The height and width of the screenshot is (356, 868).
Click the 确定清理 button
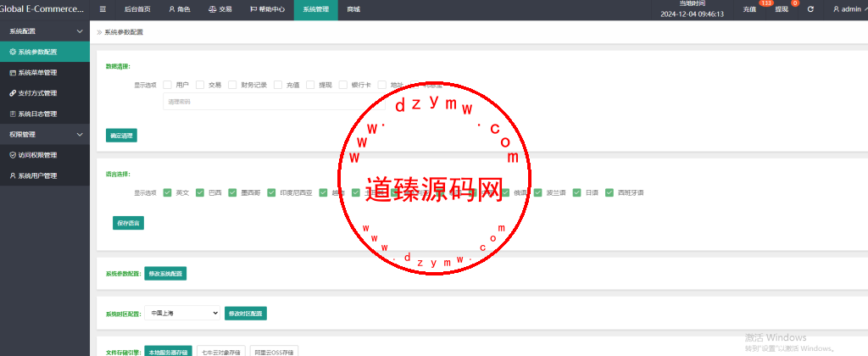coord(121,136)
